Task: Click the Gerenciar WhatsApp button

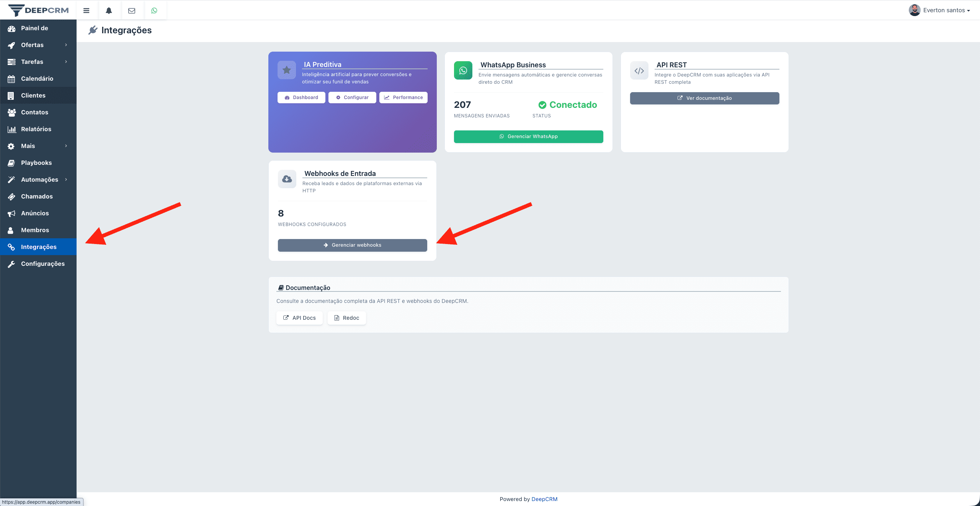Action: [528, 137]
